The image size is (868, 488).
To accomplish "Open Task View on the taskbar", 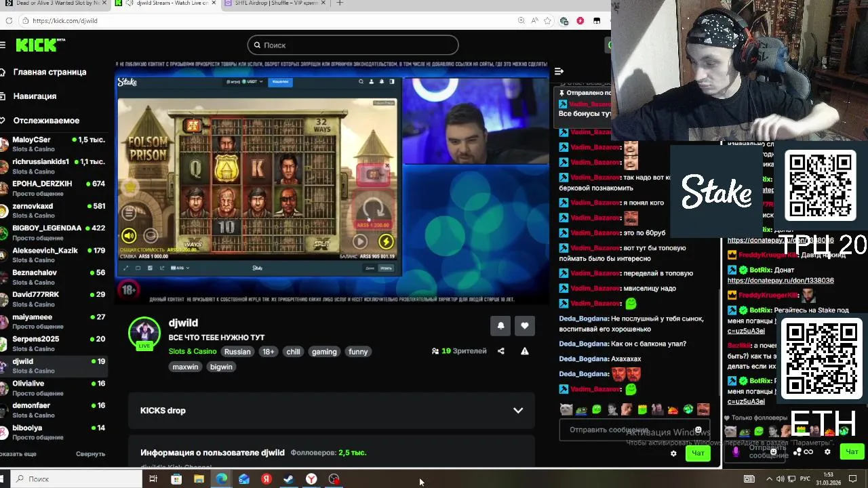I will (153, 479).
